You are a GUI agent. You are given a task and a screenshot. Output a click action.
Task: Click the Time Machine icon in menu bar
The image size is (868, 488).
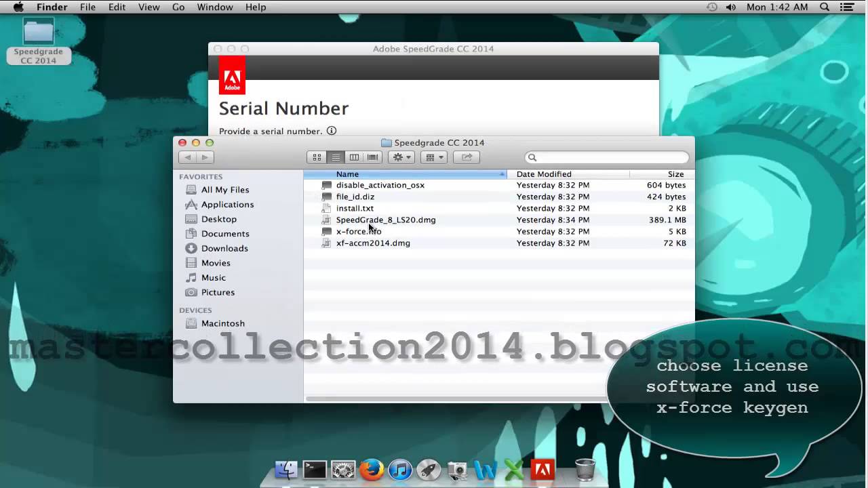point(711,7)
